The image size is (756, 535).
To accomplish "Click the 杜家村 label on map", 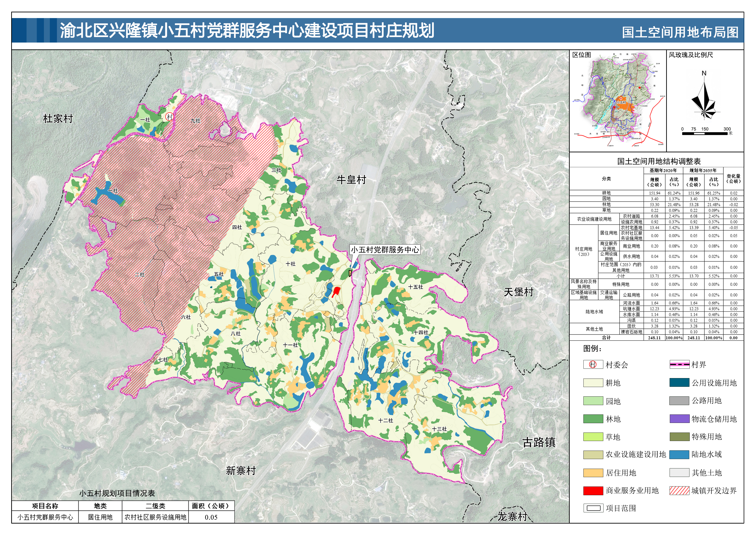I will 58,118.
